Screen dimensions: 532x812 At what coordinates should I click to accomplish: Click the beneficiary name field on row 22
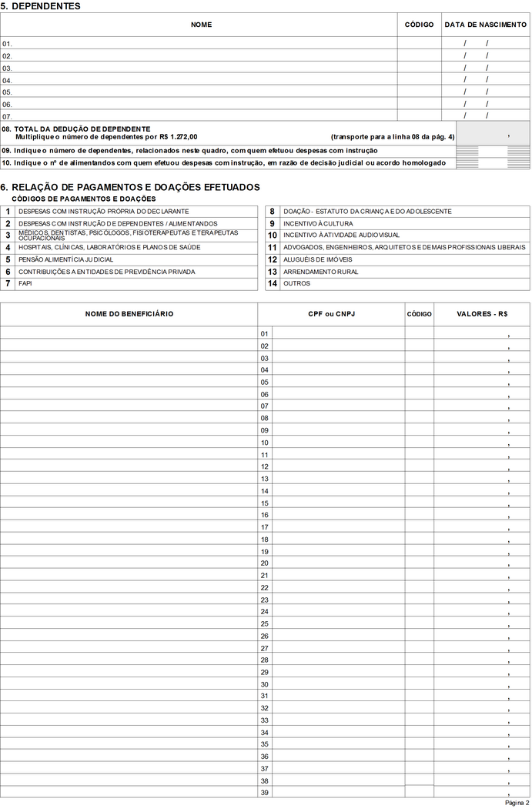tap(129, 588)
